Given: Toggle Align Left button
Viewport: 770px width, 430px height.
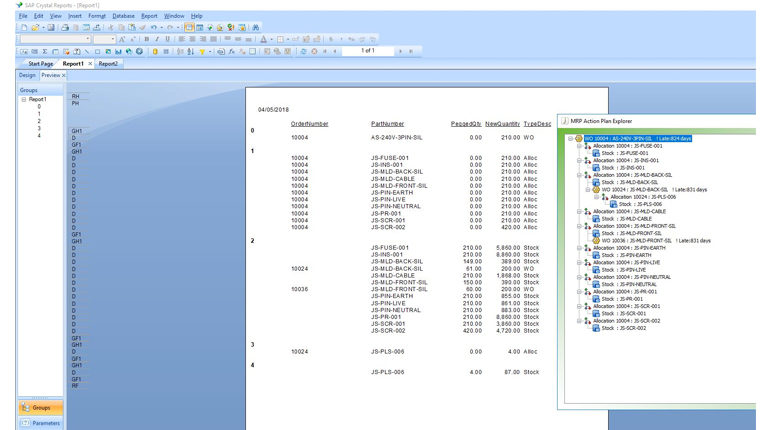Looking at the screenshot, I should pyautogui.click(x=182, y=39).
